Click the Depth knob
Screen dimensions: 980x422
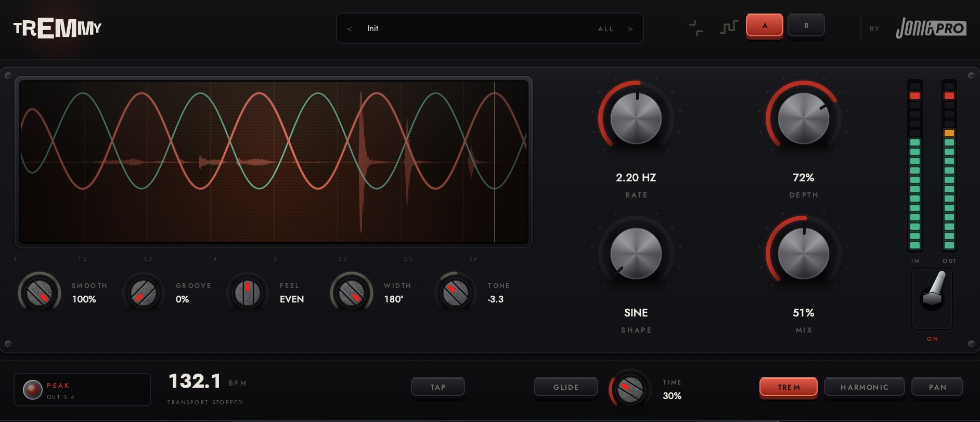tap(803, 118)
